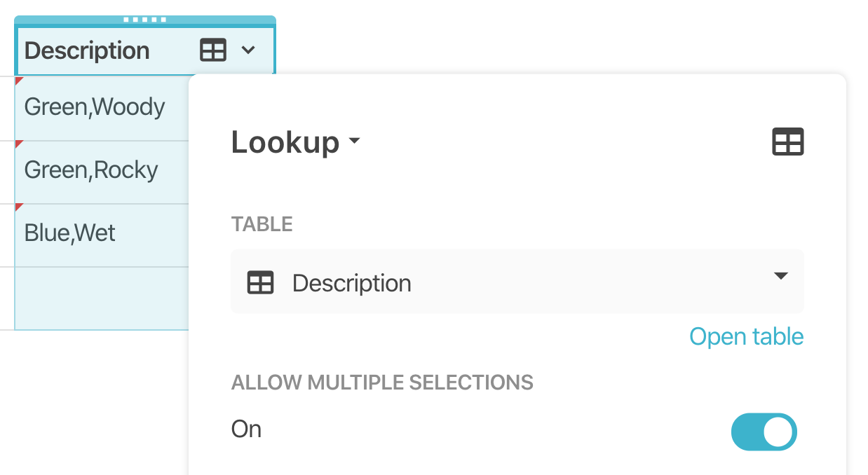This screenshot has height=475, width=868.
Task: Click the Lookup heading text
Action: tap(285, 142)
